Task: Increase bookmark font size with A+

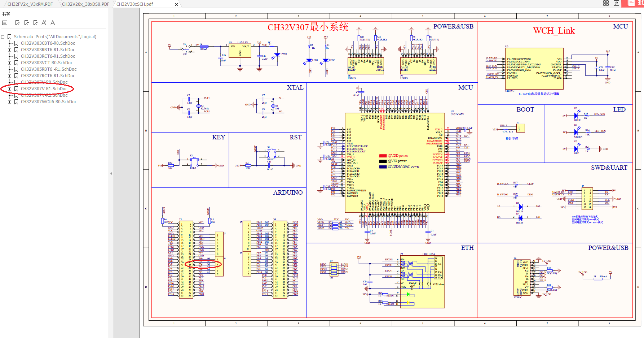Action: (x=44, y=23)
